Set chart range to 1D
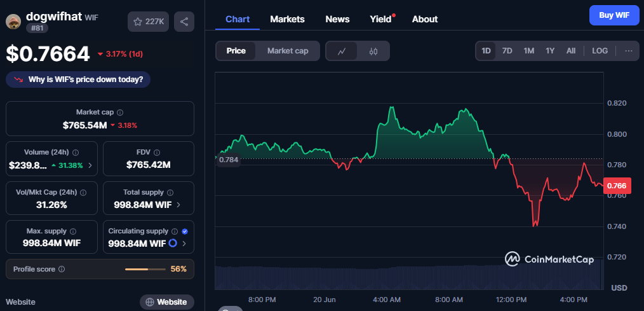 click(x=486, y=51)
